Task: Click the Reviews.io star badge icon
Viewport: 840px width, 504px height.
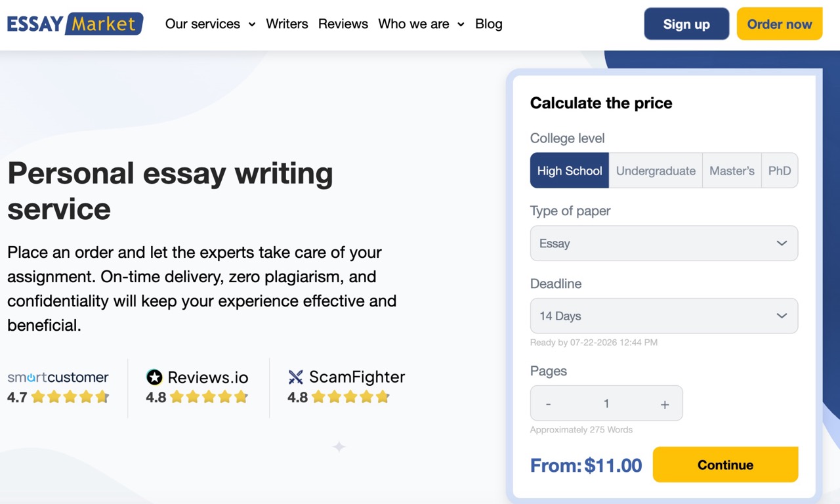Action: (x=154, y=377)
